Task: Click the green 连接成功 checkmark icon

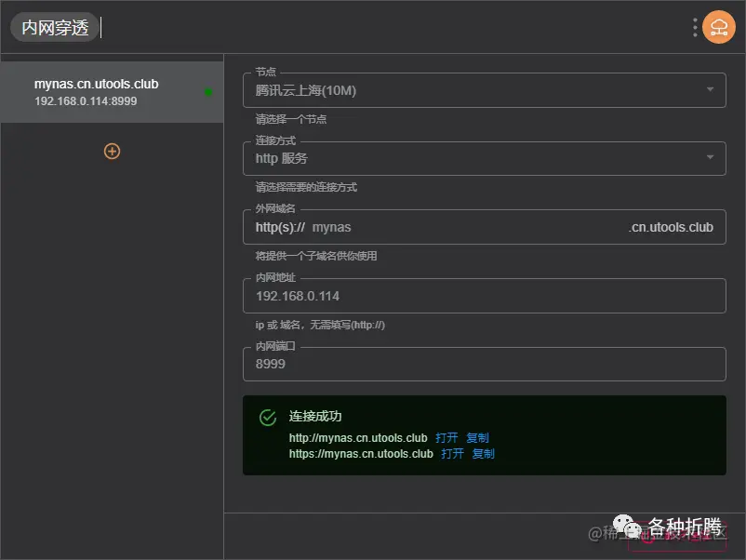Action: (271, 416)
